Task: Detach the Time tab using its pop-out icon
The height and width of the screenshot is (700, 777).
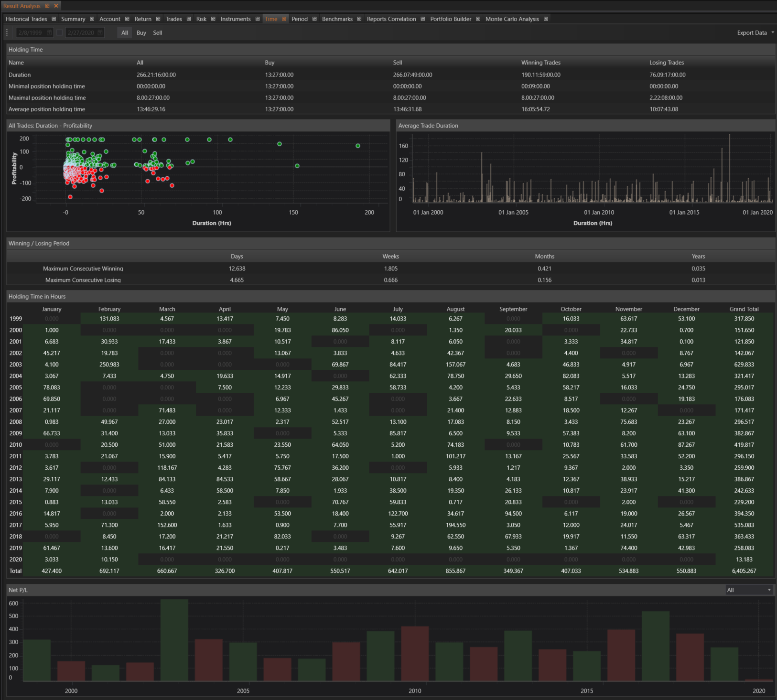Action: tap(284, 19)
